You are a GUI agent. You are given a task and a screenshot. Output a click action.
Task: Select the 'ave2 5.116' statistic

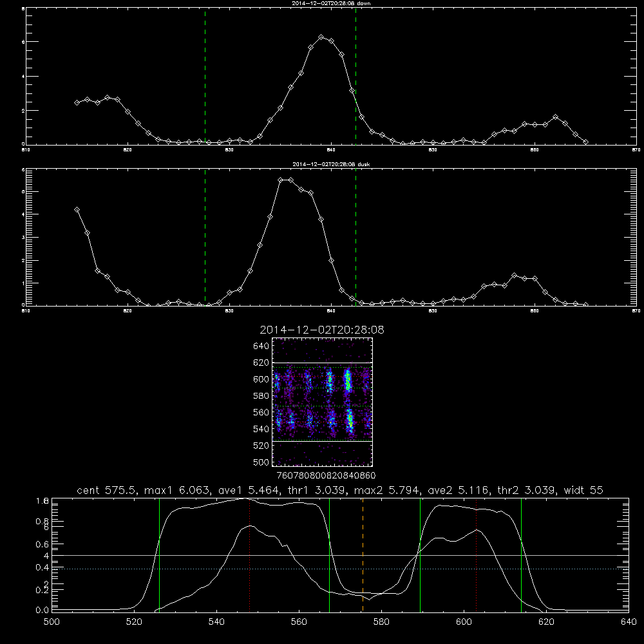[x=458, y=490]
